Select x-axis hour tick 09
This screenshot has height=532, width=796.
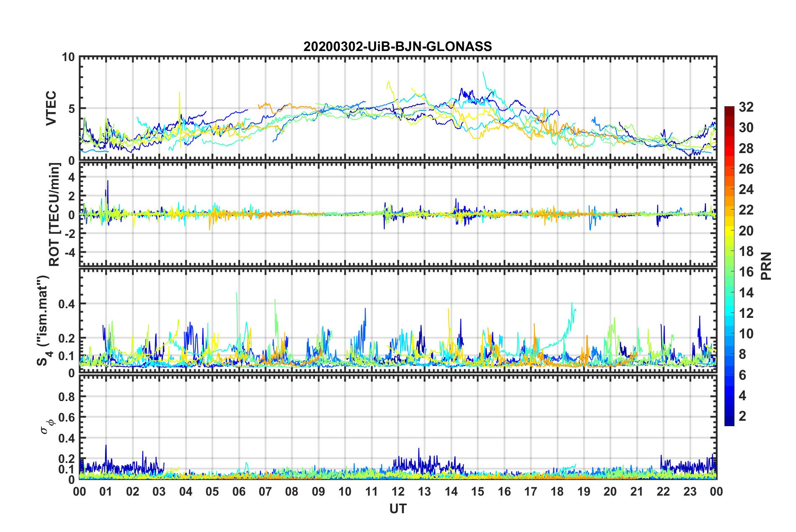click(318, 491)
